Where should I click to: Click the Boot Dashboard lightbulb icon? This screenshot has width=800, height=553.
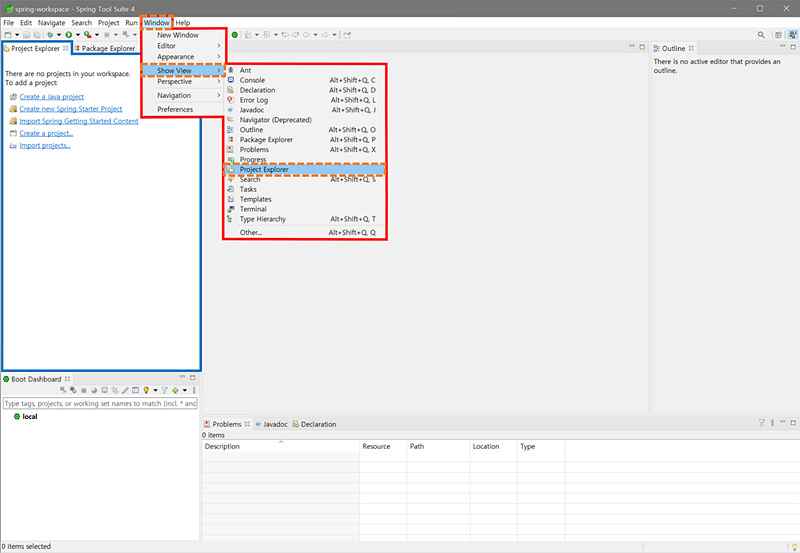pyautogui.click(x=146, y=390)
